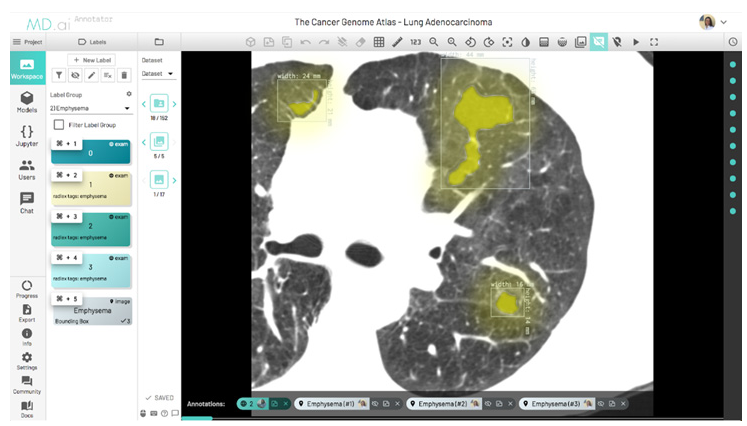Click the 3D cube toolbar icon

pyautogui.click(x=250, y=42)
